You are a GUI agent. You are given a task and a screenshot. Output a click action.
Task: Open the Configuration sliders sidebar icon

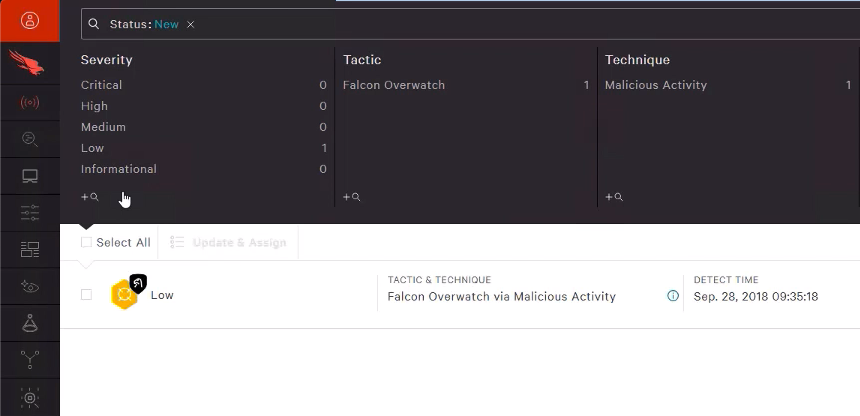[30, 213]
